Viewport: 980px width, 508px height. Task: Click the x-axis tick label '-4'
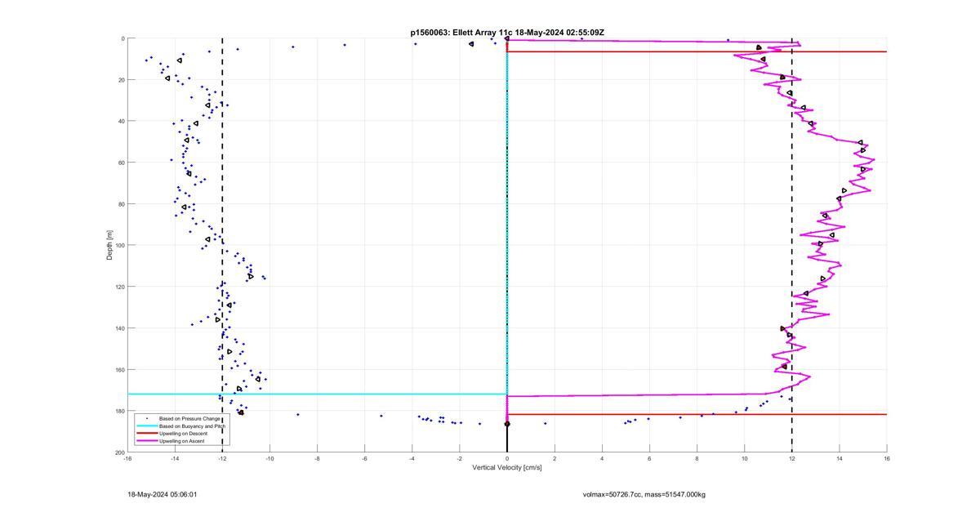tap(412, 458)
